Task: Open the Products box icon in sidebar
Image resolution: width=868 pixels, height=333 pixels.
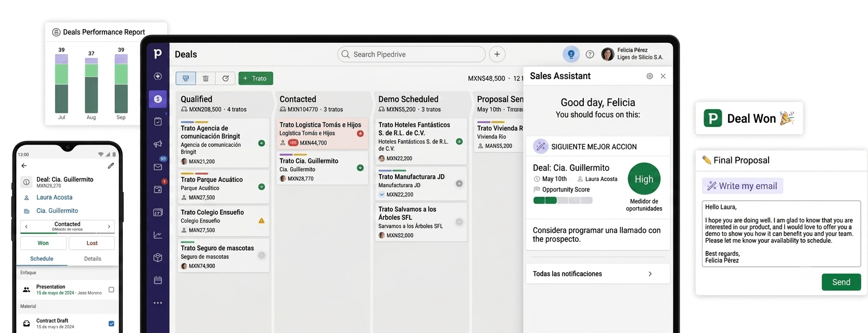Action: coord(158,258)
